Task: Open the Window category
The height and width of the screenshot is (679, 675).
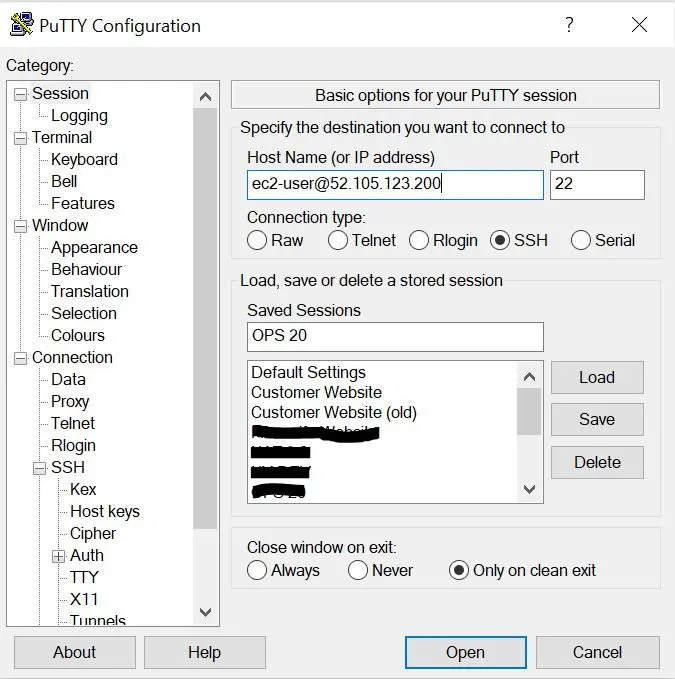Action: [60, 226]
